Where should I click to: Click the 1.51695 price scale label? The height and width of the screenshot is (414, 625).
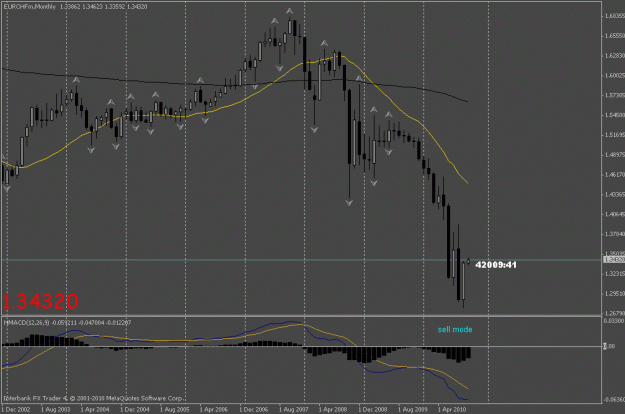point(614,135)
